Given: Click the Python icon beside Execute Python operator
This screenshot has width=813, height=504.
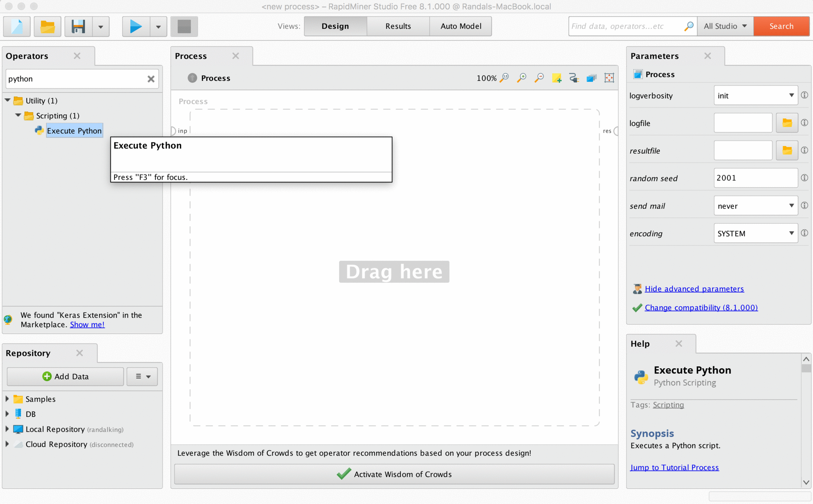Looking at the screenshot, I should coord(39,130).
